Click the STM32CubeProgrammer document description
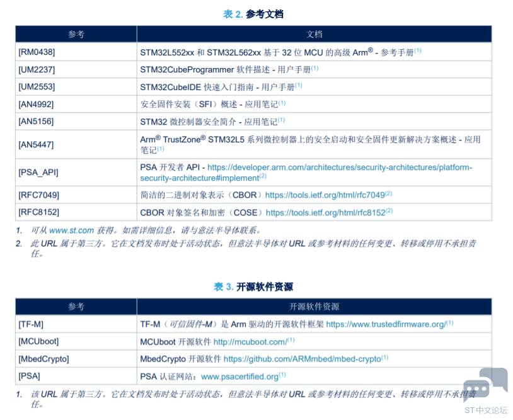Image resolution: width=513 pixels, height=420 pixels. [229, 70]
